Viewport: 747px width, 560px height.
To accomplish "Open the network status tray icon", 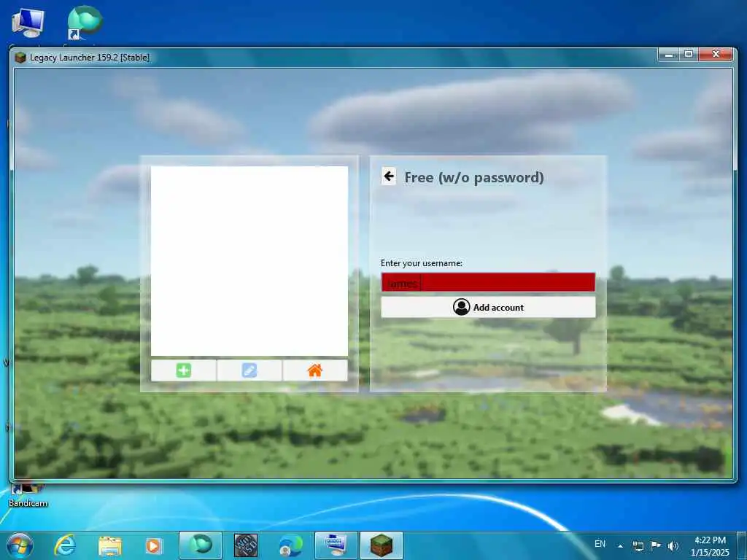I will pyautogui.click(x=638, y=545).
